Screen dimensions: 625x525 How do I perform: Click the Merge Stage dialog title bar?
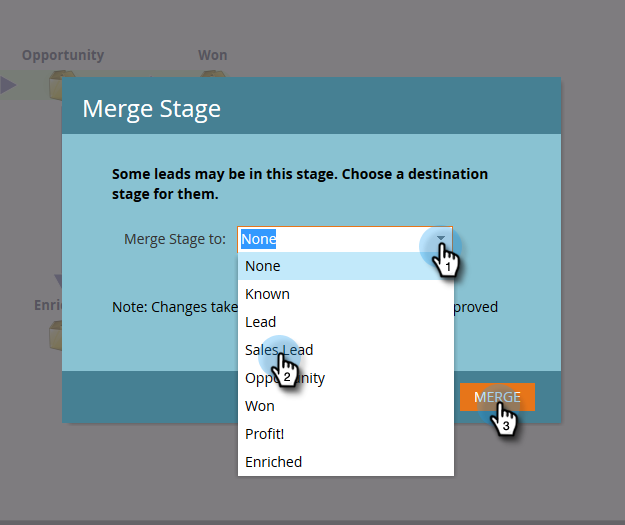311,106
